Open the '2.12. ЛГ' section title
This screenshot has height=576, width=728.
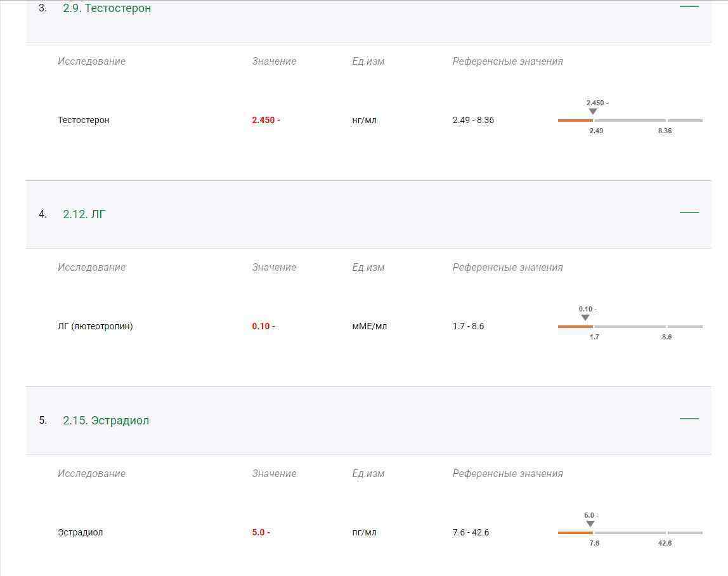click(84, 214)
